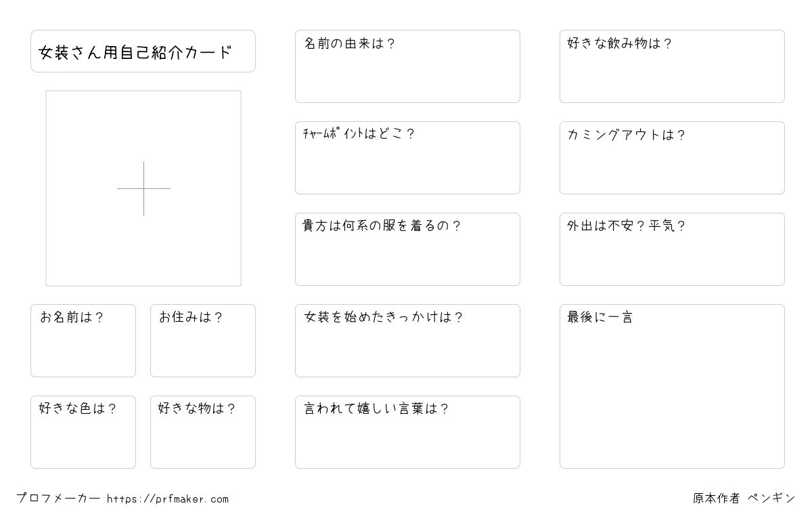Select the 言われて嬉しい言葉は？ box

point(407,432)
